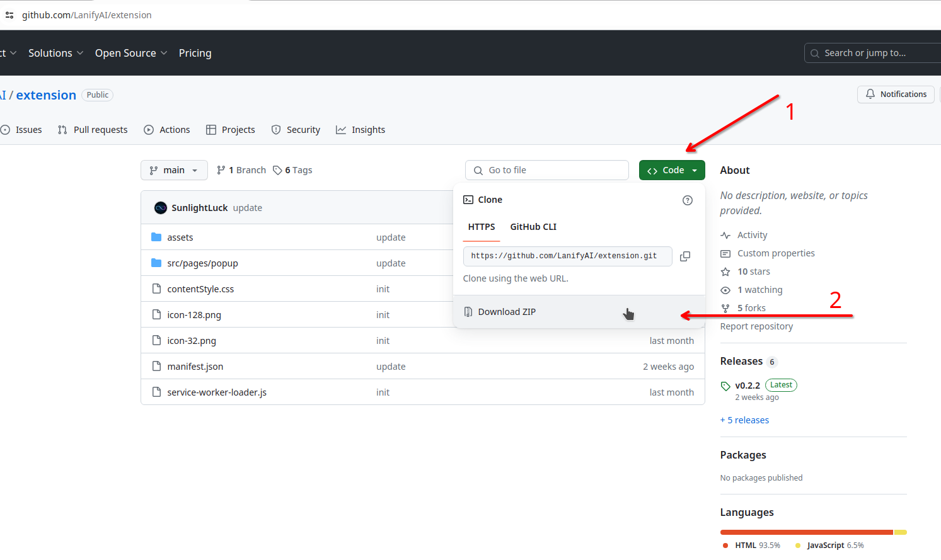Expand the Open Source navigation dropdown
Screen dimensions: 941x560
tap(131, 53)
